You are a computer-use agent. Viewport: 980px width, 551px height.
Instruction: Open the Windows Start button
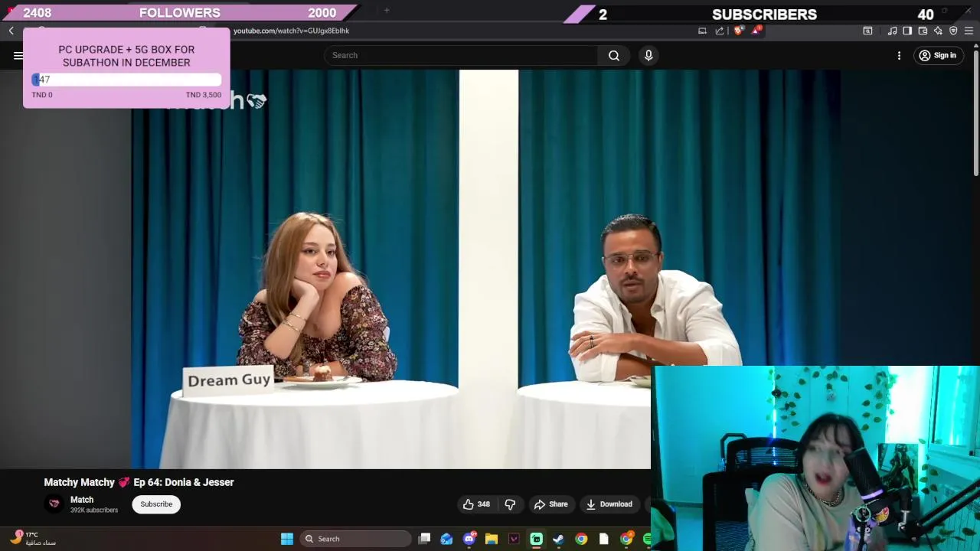click(287, 539)
